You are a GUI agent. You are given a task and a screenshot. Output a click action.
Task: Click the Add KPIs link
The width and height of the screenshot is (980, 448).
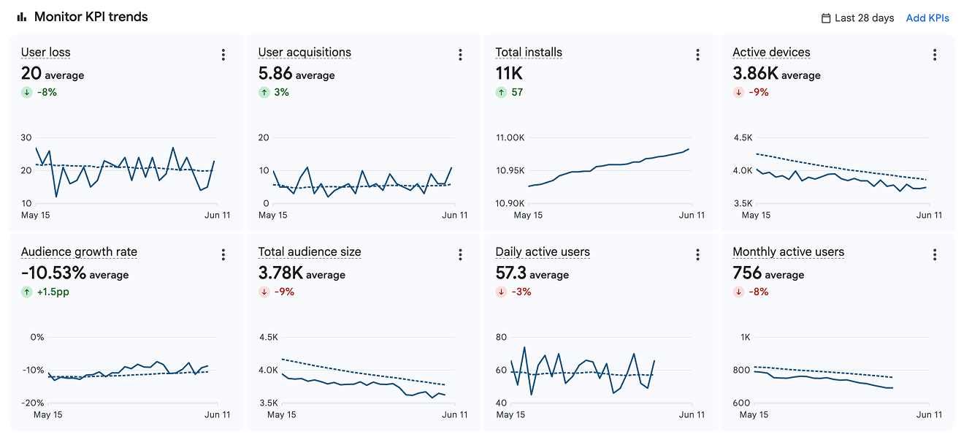pos(927,18)
